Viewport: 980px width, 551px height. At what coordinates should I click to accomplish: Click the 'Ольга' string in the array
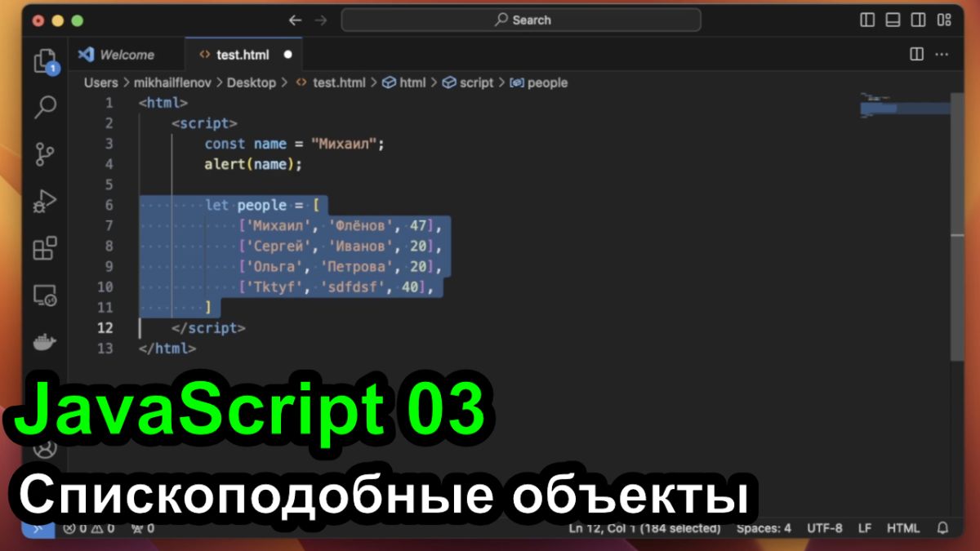274,266
